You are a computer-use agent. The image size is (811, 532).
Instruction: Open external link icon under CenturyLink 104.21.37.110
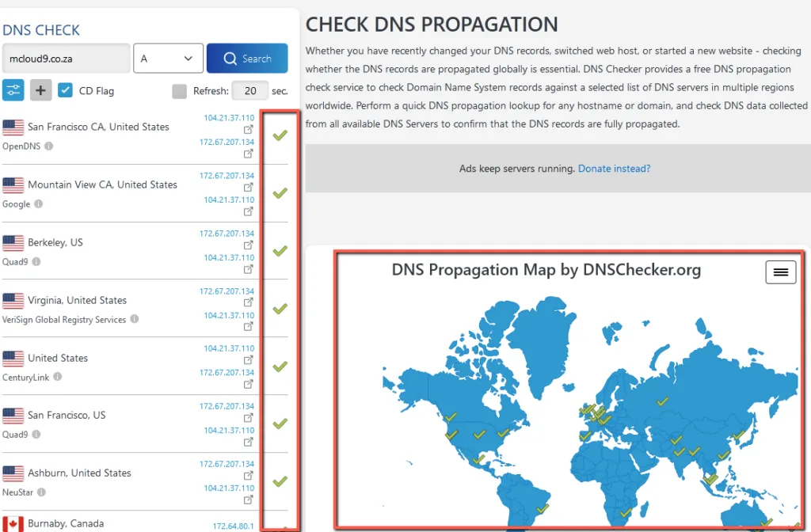point(248,360)
